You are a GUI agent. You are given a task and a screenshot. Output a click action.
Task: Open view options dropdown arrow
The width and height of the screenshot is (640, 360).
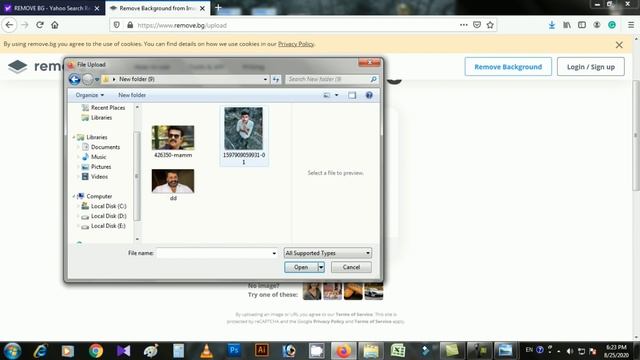point(337,95)
